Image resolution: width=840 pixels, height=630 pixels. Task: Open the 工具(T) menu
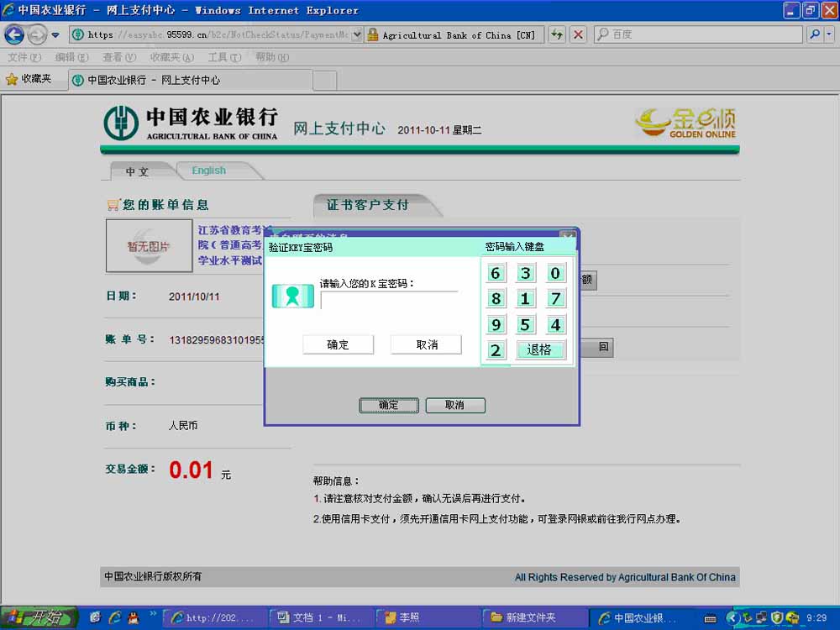[x=223, y=57]
